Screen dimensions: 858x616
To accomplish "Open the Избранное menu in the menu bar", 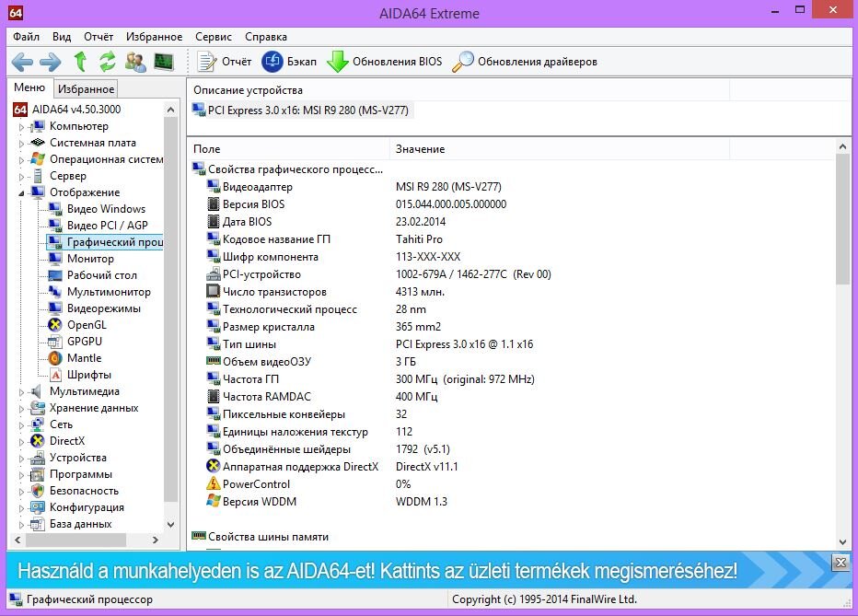I will [x=155, y=37].
